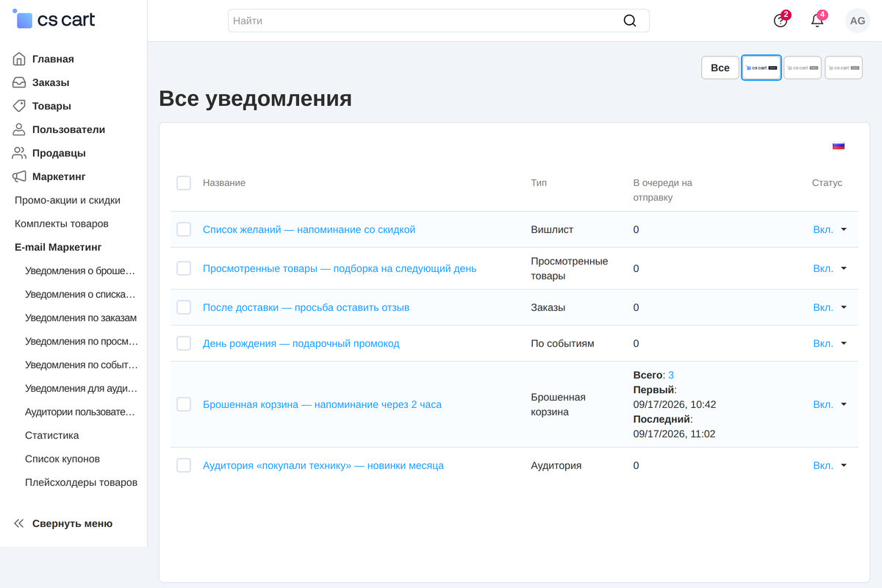The width and height of the screenshot is (882, 588).
Task: Open Продавцы menu item
Action: point(59,153)
